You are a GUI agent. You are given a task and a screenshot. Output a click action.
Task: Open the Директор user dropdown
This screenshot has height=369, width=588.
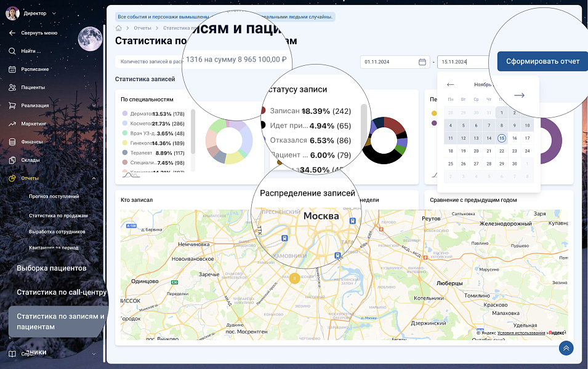53,13
